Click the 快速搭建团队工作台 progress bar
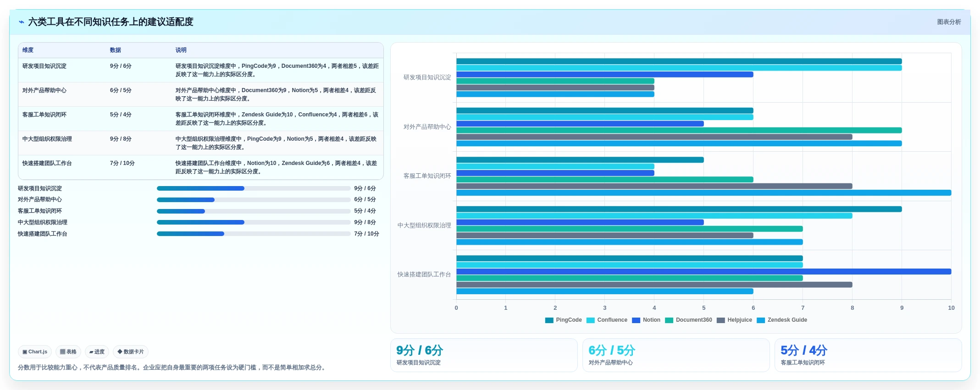980x390 pixels. coord(254,234)
